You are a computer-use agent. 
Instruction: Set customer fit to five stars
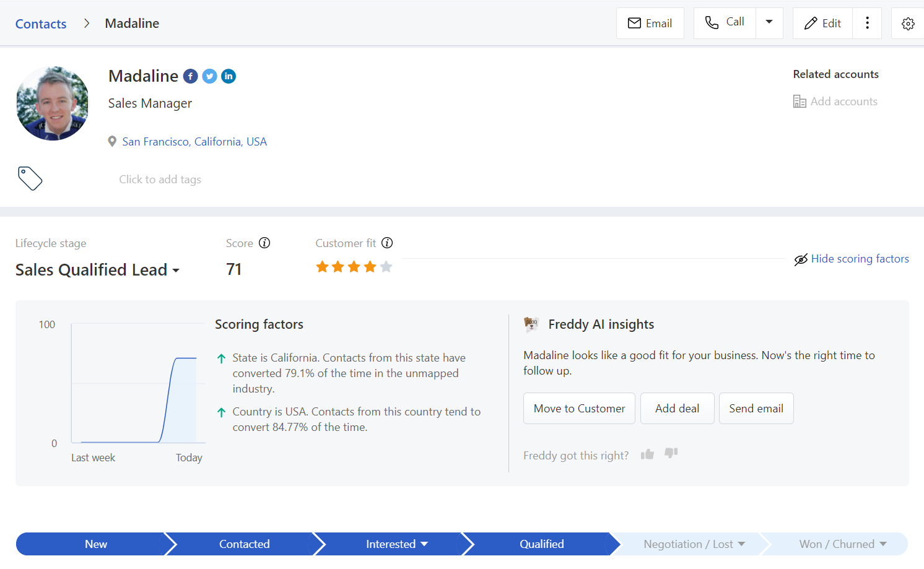point(386,267)
